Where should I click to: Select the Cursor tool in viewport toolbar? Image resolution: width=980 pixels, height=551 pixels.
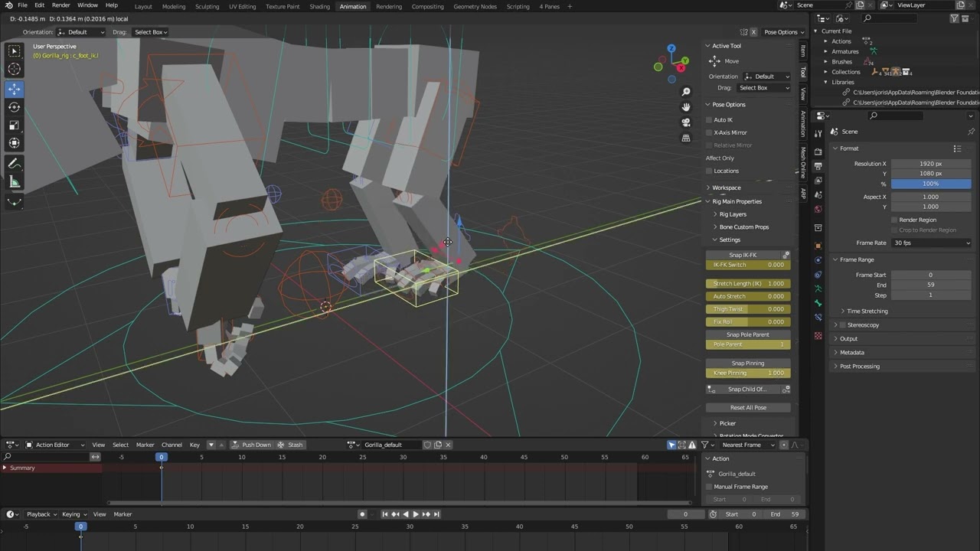point(15,70)
